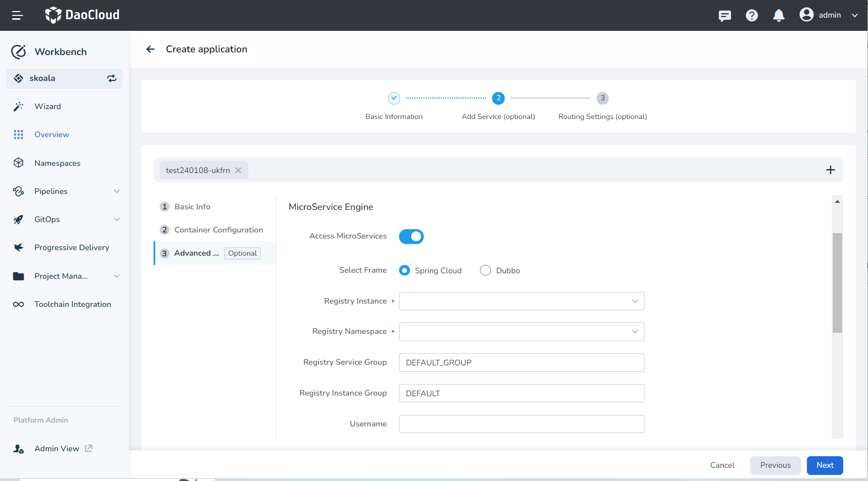Open the help question mark icon
Image resolution: width=868 pixels, height=481 pixels.
[x=752, y=15]
